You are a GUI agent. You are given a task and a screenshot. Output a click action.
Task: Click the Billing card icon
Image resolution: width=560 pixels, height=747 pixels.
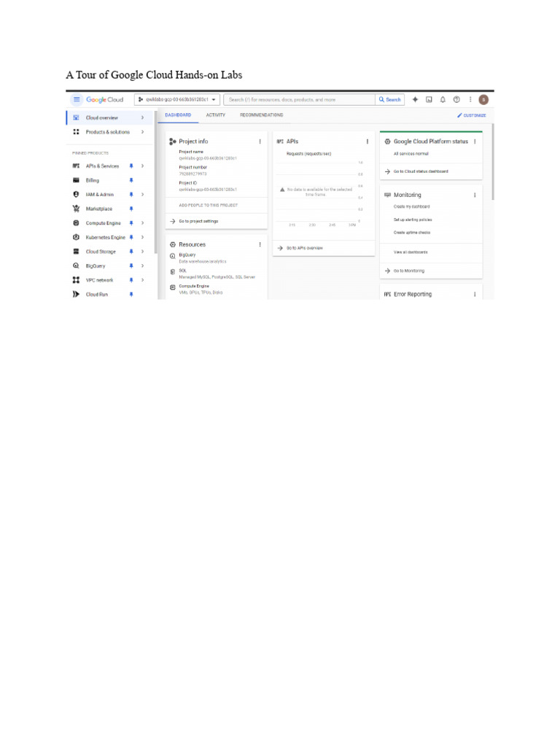[76, 180]
